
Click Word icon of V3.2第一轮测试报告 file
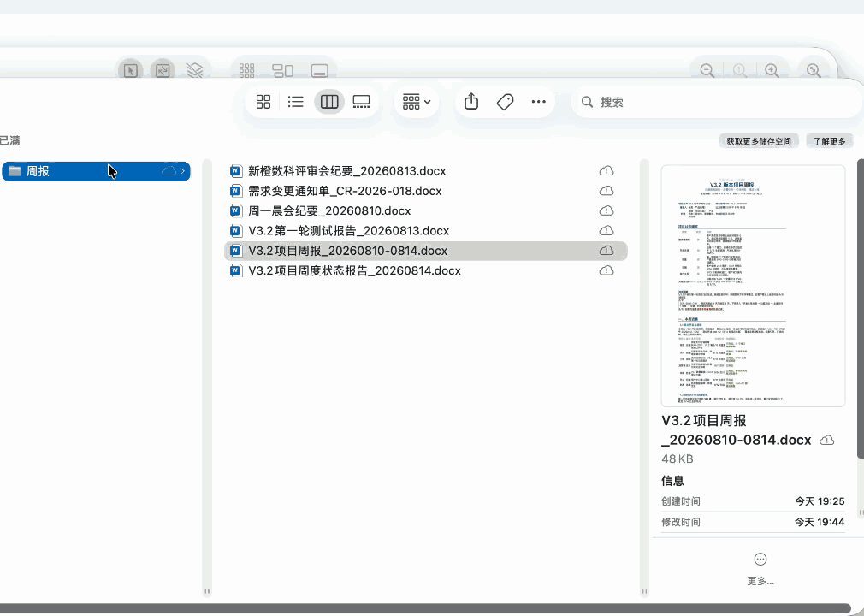(236, 230)
